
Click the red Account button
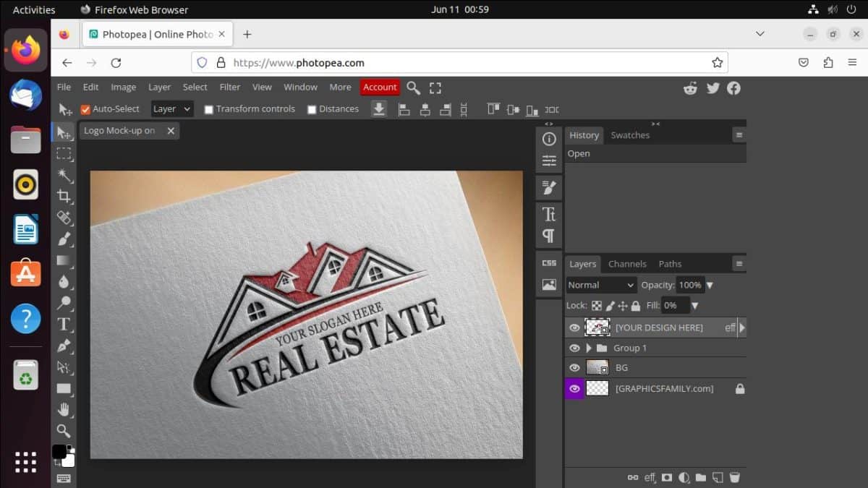pyautogui.click(x=379, y=87)
